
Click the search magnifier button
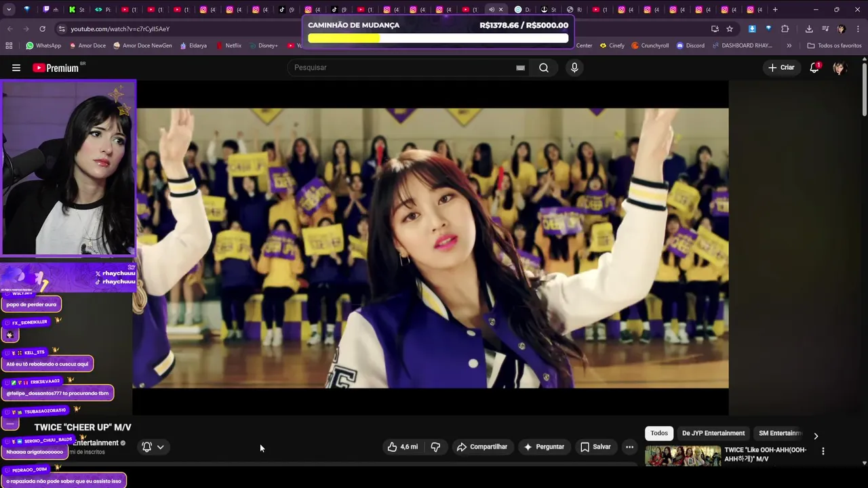(x=544, y=68)
